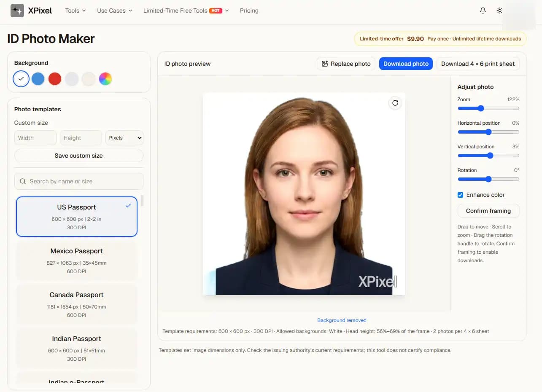Viewport: 542px width, 392px height.
Task: Open the Limited-time offer $9.90 banner
Action: pyautogui.click(x=440, y=39)
